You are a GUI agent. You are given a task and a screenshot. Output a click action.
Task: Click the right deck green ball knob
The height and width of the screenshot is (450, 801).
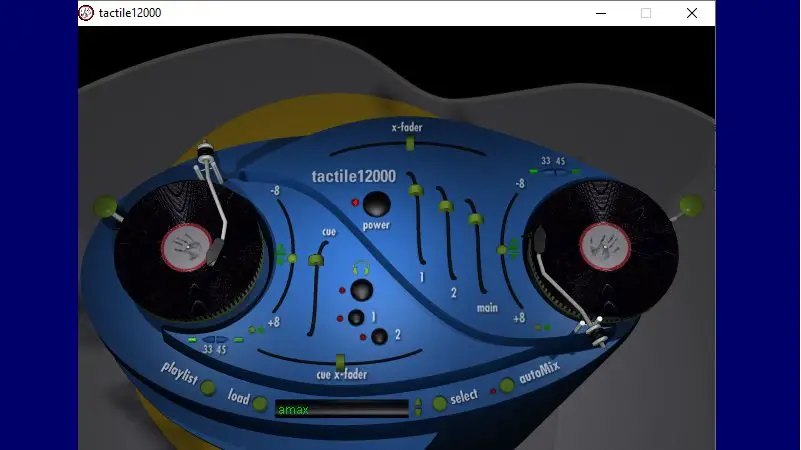coord(691,205)
